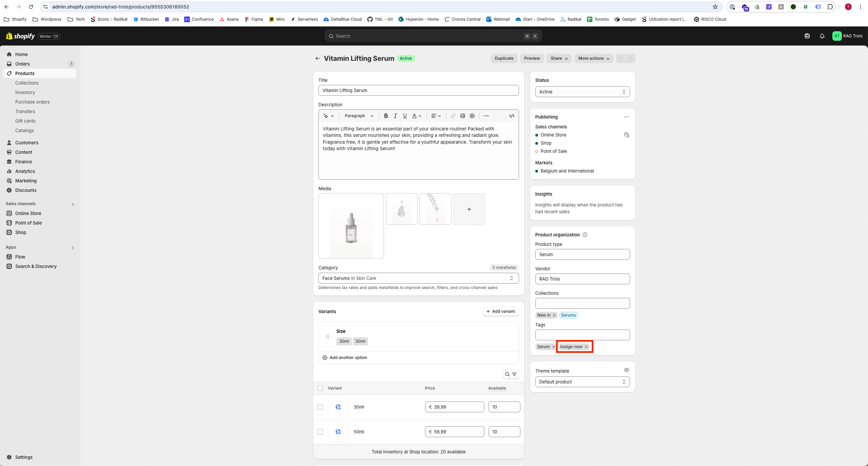The image size is (868, 466).
Task: Go to Collections submenu
Action: (x=27, y=83)
